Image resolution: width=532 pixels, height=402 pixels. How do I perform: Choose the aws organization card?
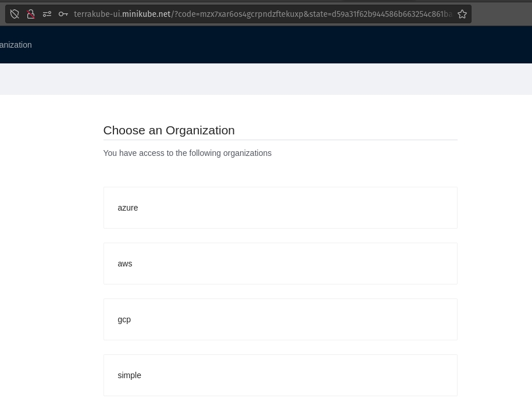(x=280, y=264)
